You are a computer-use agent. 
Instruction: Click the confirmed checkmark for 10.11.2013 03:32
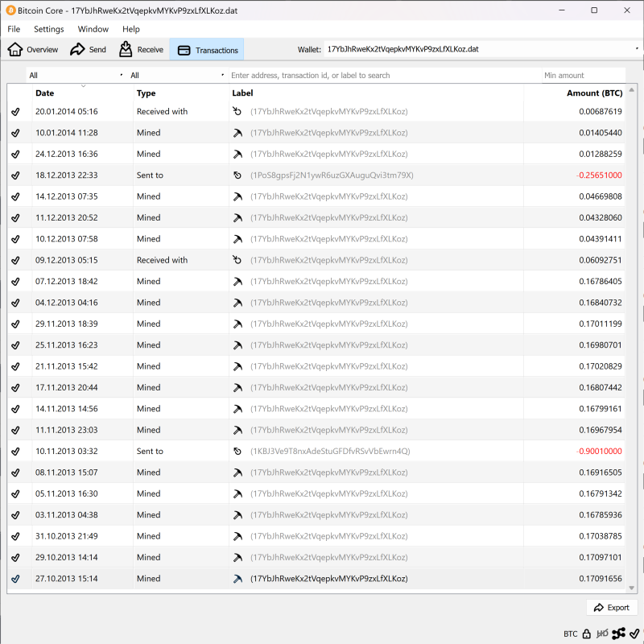click(x=15, y=452)
